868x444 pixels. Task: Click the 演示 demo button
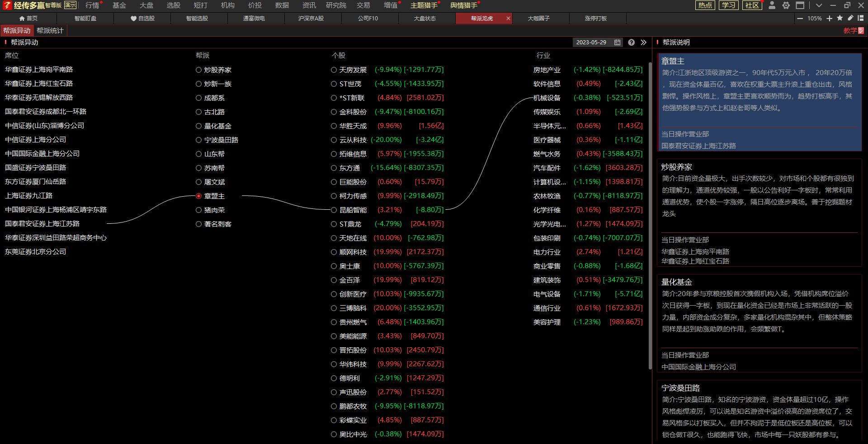coord(71,5)
